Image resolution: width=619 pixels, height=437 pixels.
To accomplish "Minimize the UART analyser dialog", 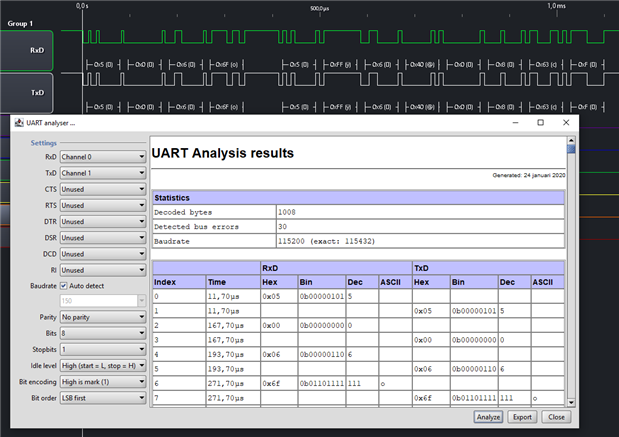I will coord(513,122).
